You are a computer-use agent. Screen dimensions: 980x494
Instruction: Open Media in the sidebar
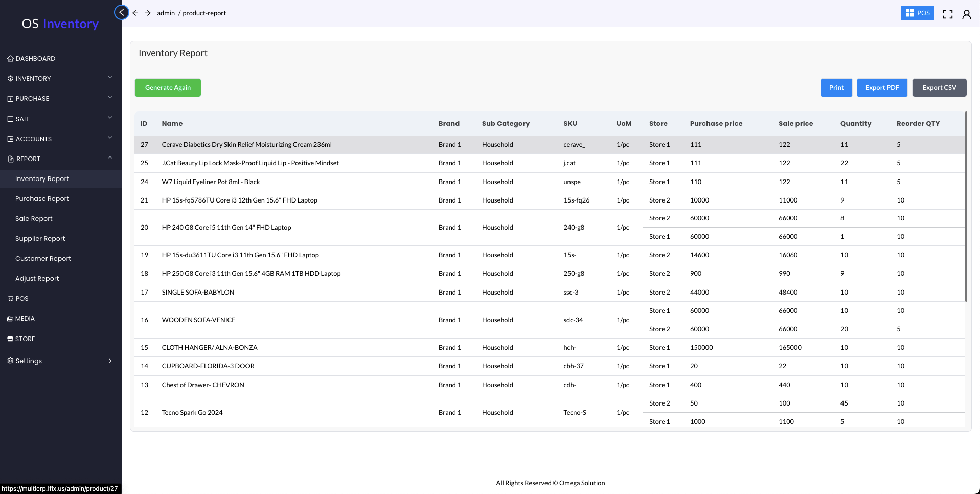25,319
